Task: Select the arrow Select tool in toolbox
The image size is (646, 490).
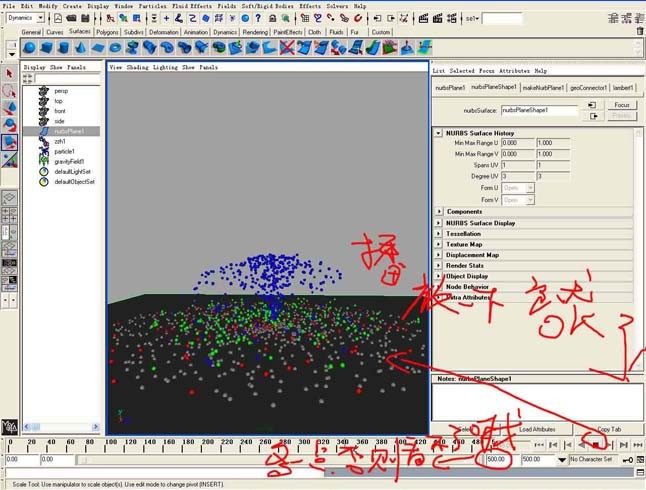Action: pos(9,74)
